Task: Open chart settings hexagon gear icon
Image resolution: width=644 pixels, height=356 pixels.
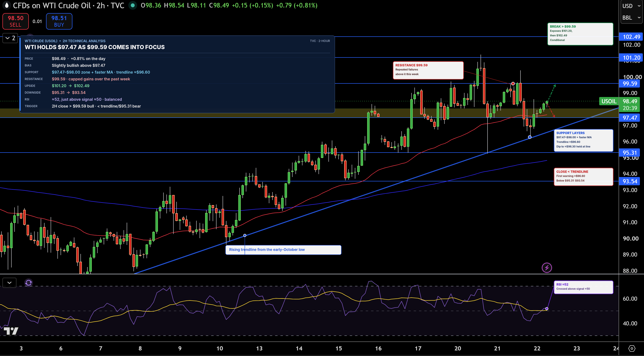Action: coord(632,348)
